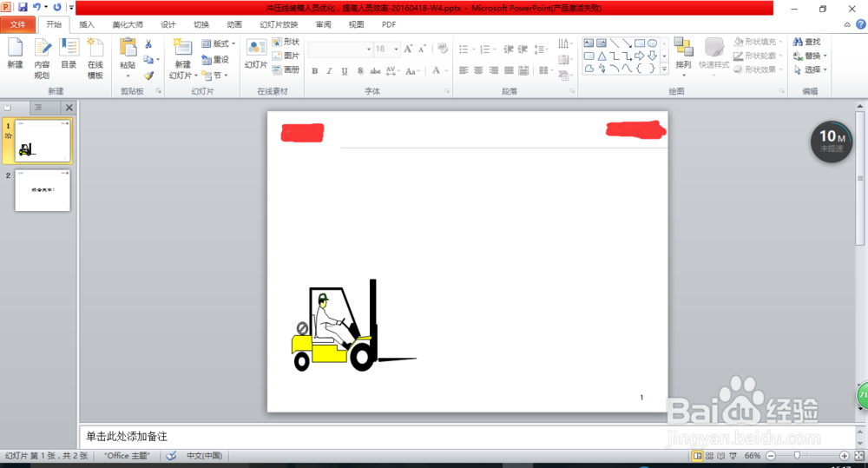Open Help via question mark icon

(861, 24)
